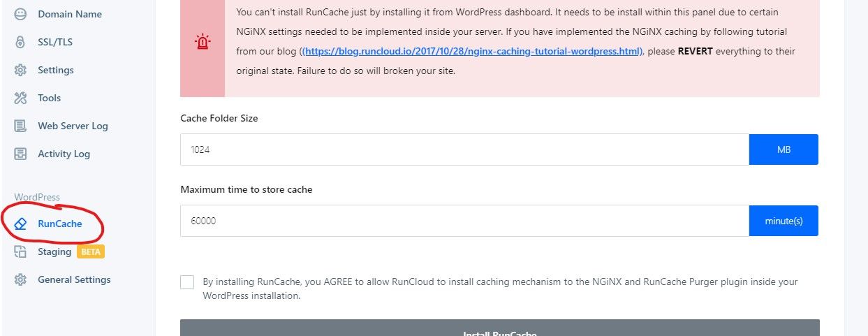Select RunCache under WordPress
This screenshot has height=336, width=868.
(59, 224)
